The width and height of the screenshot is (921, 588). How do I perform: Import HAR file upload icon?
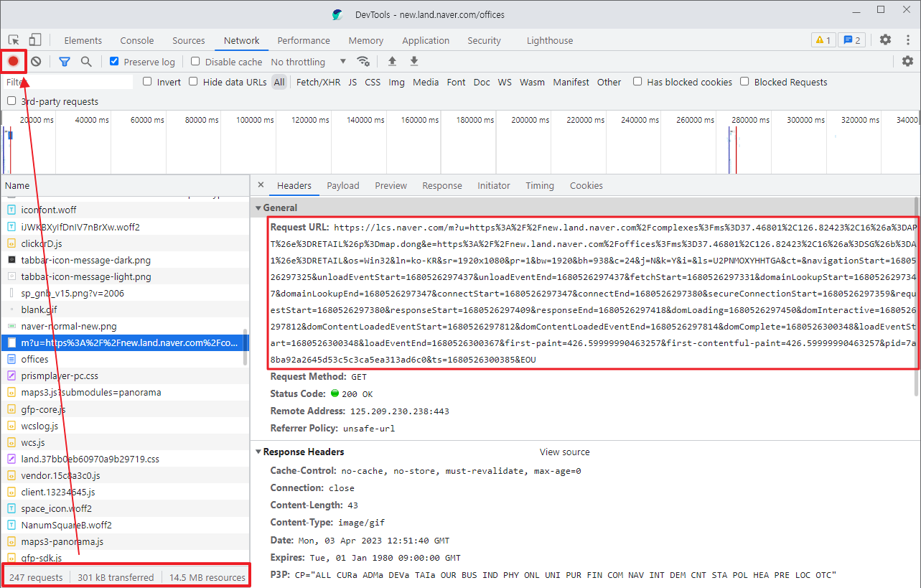coord(392,62)
